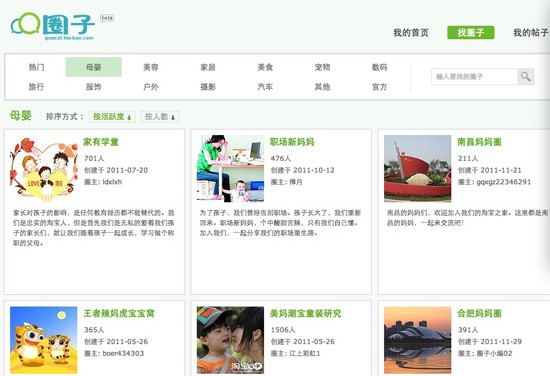Screen dimensions: 550x376
Task: Sort circles by 按人数
Action: [x=160, y=117]
